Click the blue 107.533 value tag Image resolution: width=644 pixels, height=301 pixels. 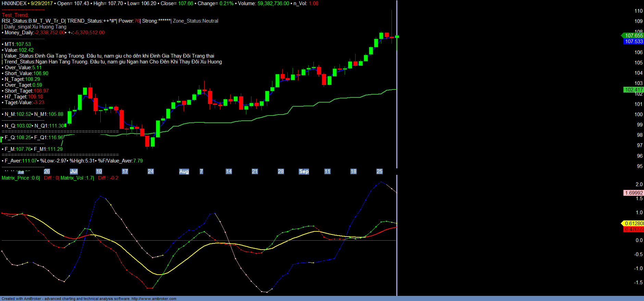(x=633, y=41)
